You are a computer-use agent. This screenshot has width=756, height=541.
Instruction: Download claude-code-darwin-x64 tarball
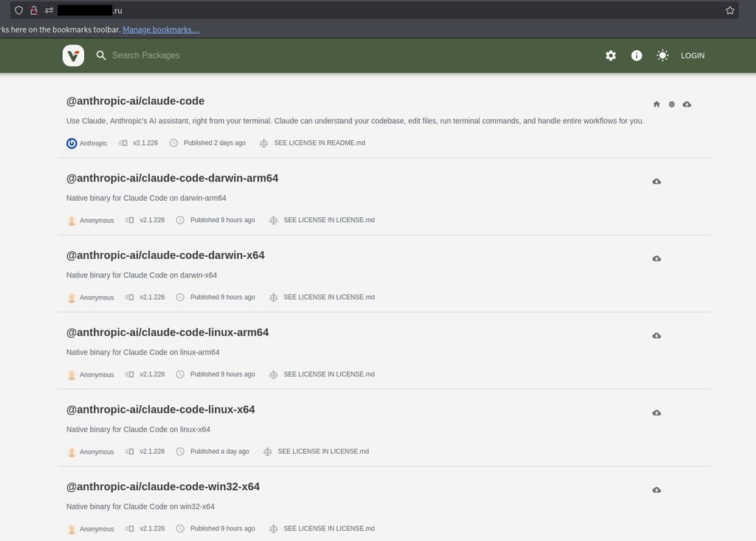656,258
